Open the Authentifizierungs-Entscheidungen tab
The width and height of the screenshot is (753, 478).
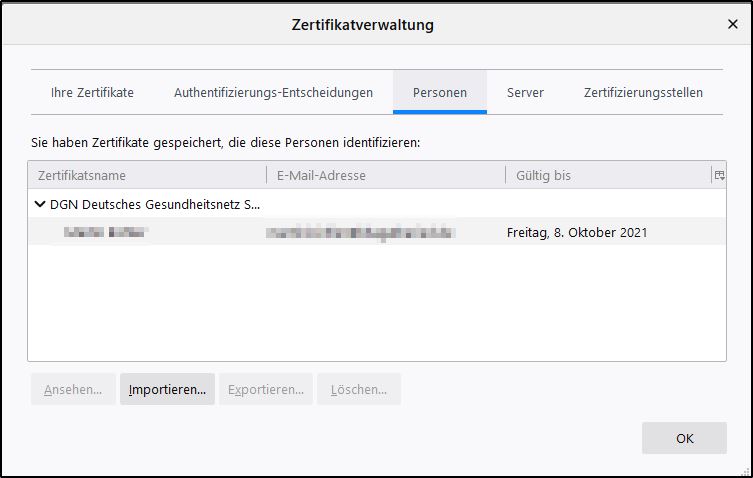tap(273, 93)
